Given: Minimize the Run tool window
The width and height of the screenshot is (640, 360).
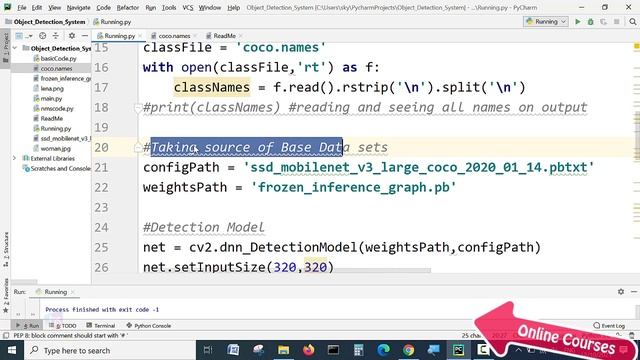Looking at the screenshot, I should click(x=634, y=291).
